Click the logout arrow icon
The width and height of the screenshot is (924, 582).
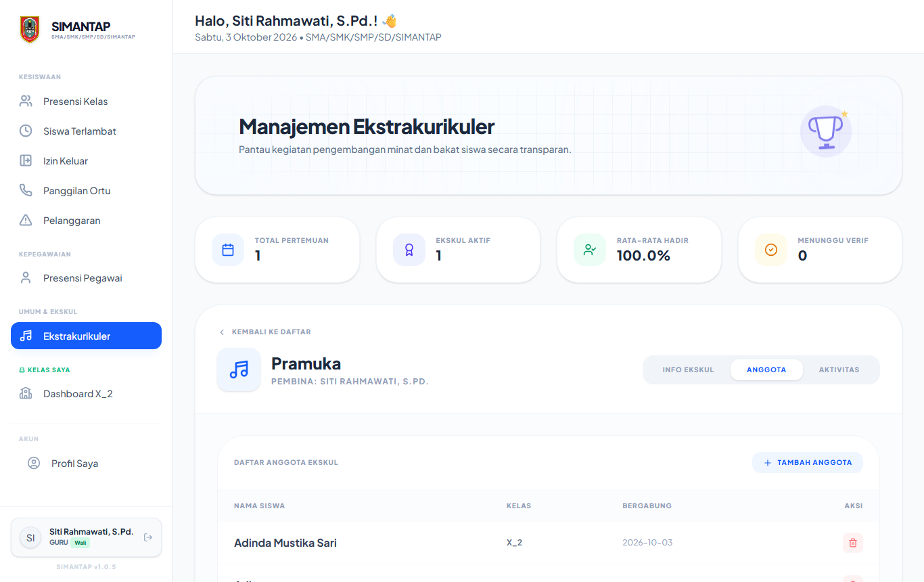(148, 537)
